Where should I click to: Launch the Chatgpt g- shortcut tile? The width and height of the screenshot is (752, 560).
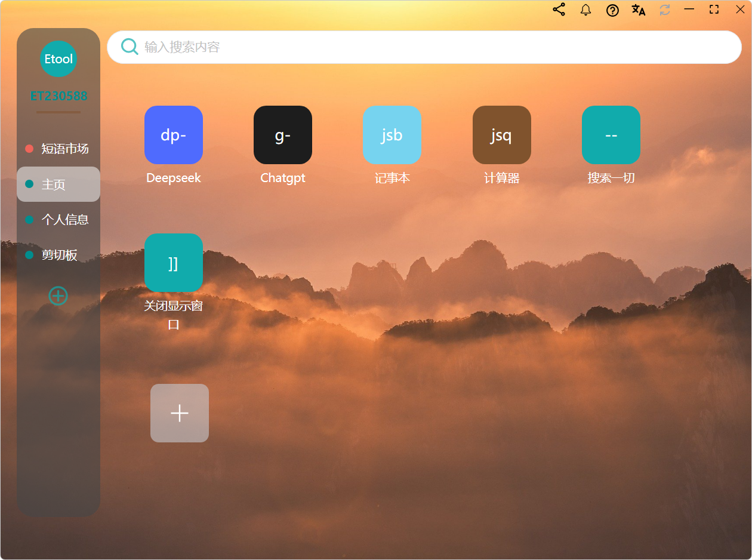283,135
